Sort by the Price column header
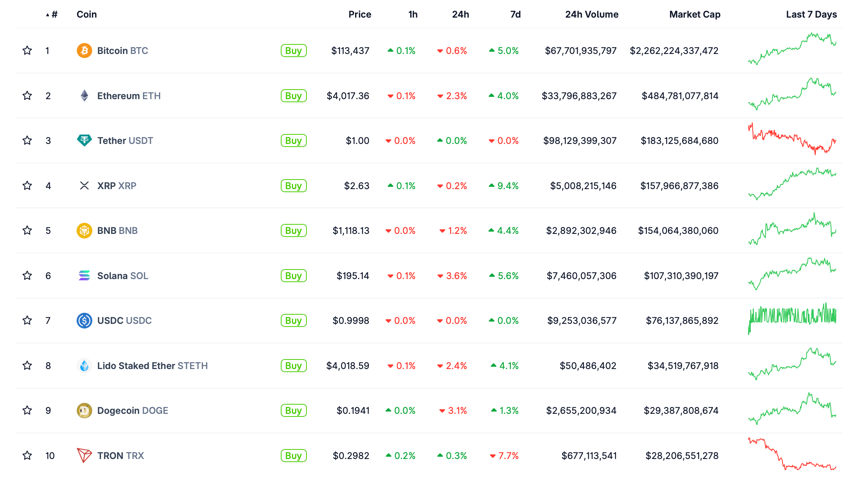This screenshot has height=477, width=868. 359,15
